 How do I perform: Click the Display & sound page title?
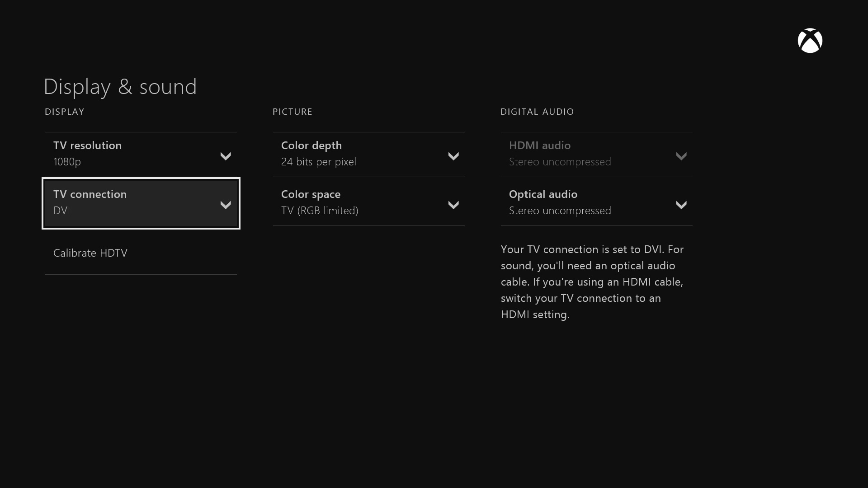pyautogui.click(x=120, y=86)
